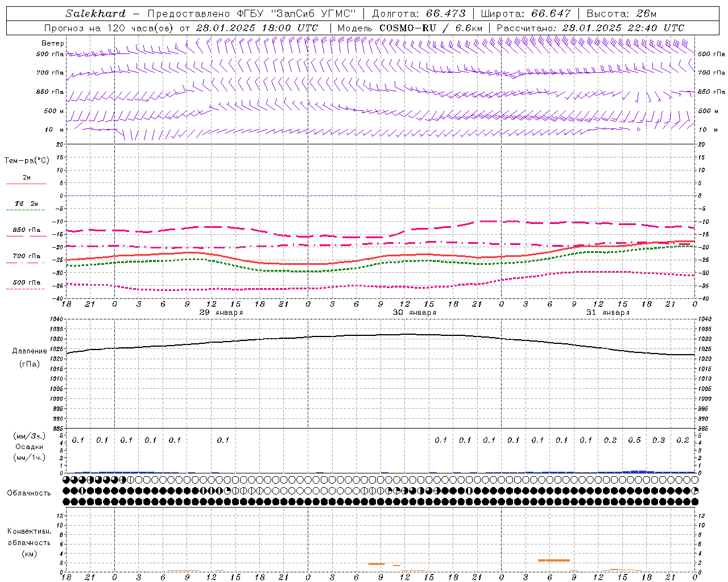
Task: Click the 30 января date label
Action: pyautogui.click(x=415, y=313)
